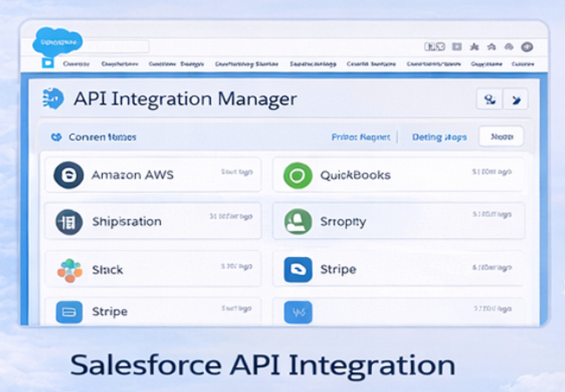Click the leftmost double-box icon in top toolbar
The image size is (565, 392).
(435, 46)
